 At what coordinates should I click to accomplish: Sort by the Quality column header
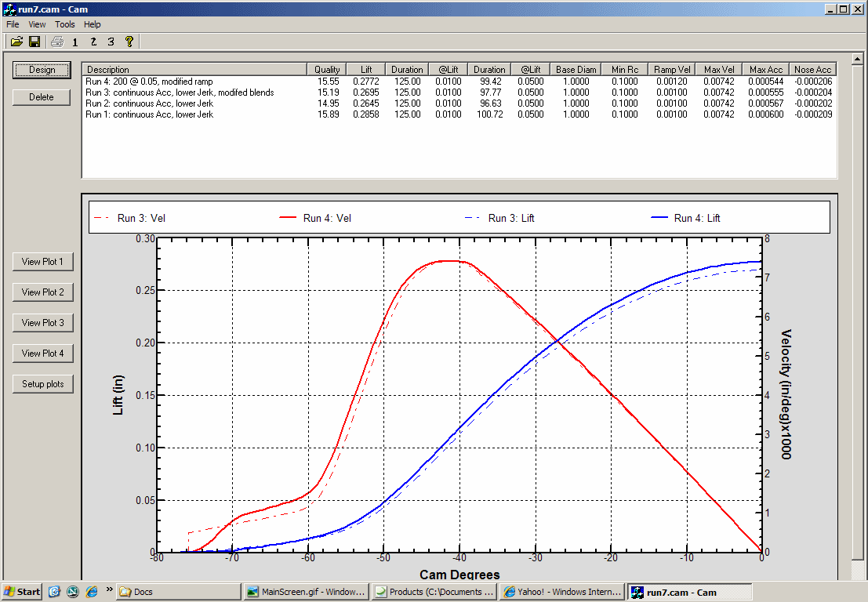[x=326, y=69]
